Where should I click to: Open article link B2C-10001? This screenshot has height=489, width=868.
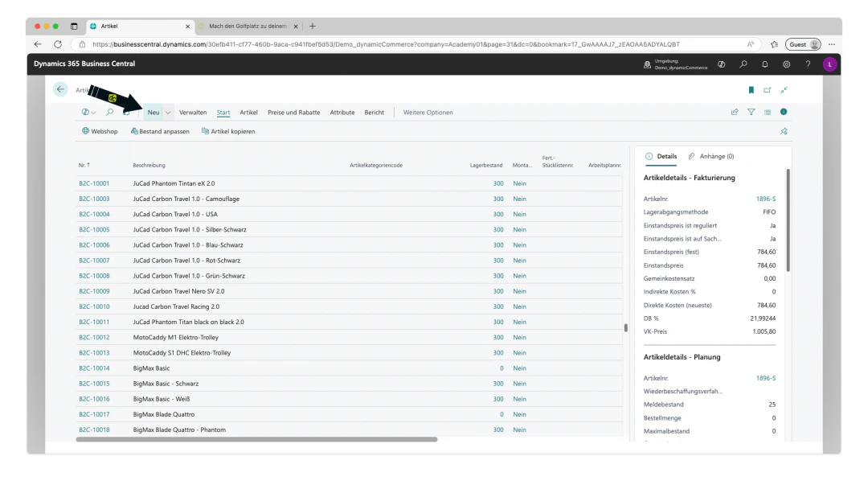(94, 183)
